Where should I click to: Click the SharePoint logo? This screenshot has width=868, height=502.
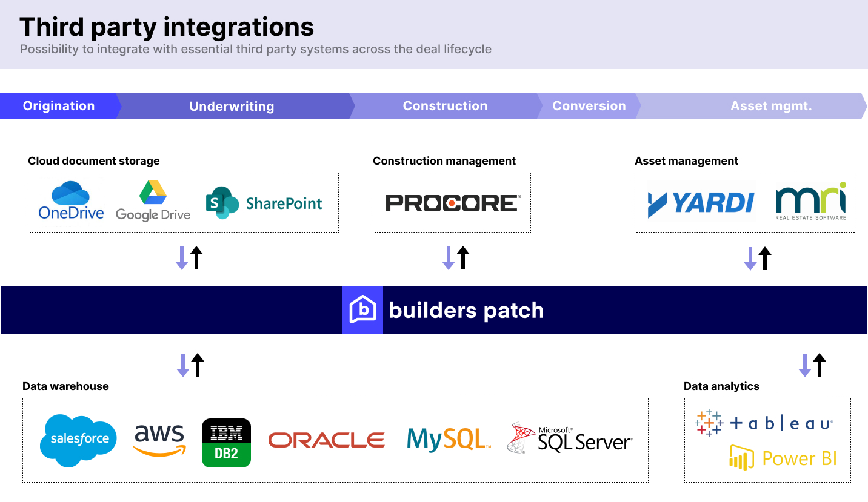[264, 203]
